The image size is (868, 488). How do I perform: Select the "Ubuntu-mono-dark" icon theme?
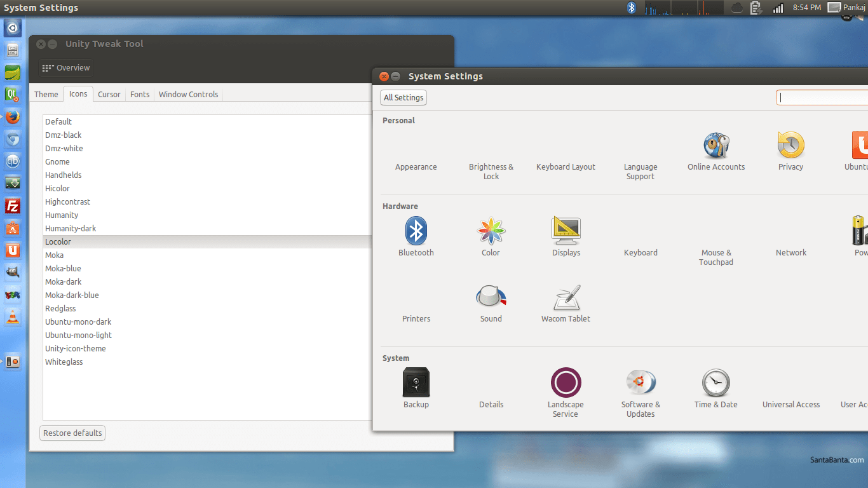pos(207,322)
